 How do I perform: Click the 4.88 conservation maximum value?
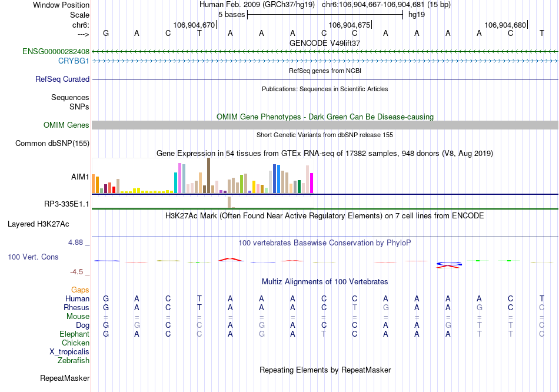tap(75, 242)
